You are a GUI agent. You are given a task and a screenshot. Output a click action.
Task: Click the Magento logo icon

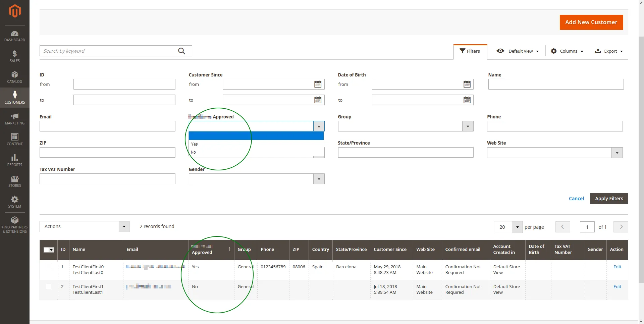[x=15, y=11]
